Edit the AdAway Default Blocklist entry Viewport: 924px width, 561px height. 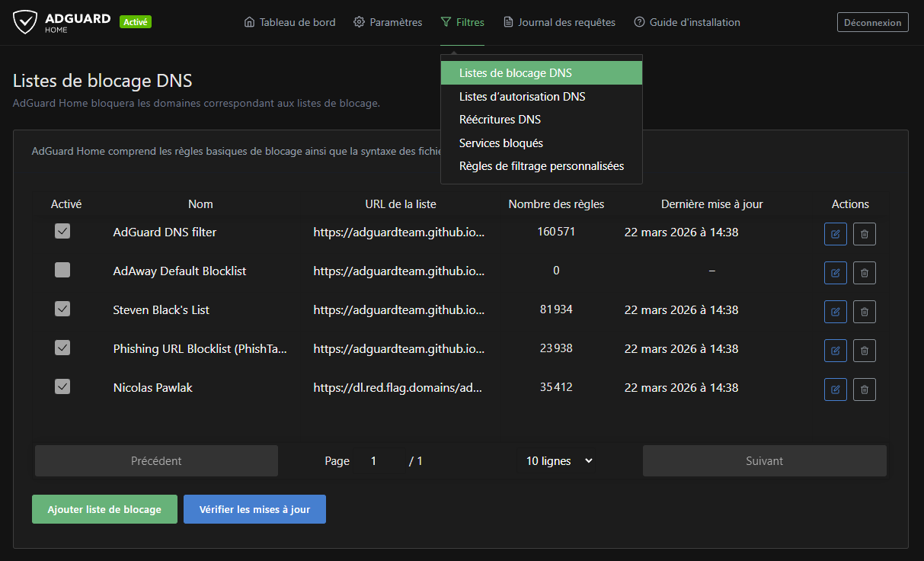point(836,273)
